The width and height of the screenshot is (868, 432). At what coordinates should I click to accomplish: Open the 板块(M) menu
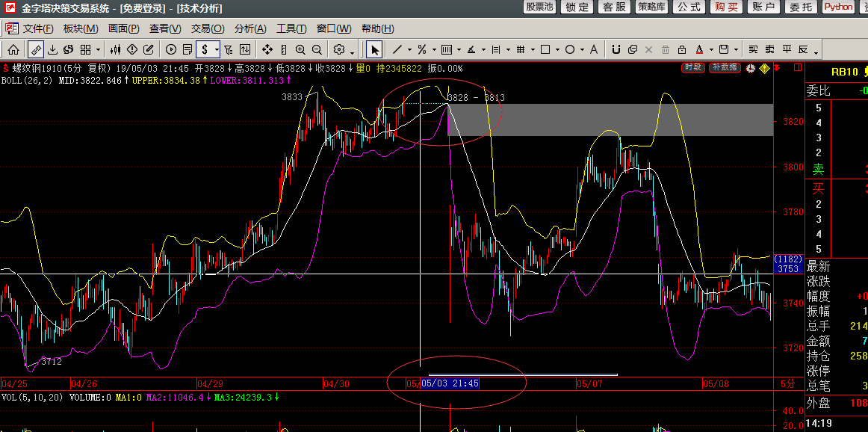[x=81, y=29]
